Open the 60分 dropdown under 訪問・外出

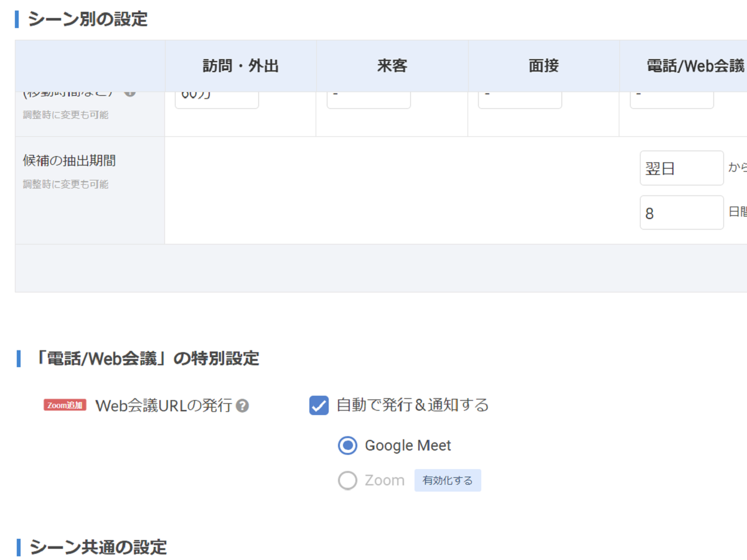tap(217, 100)
